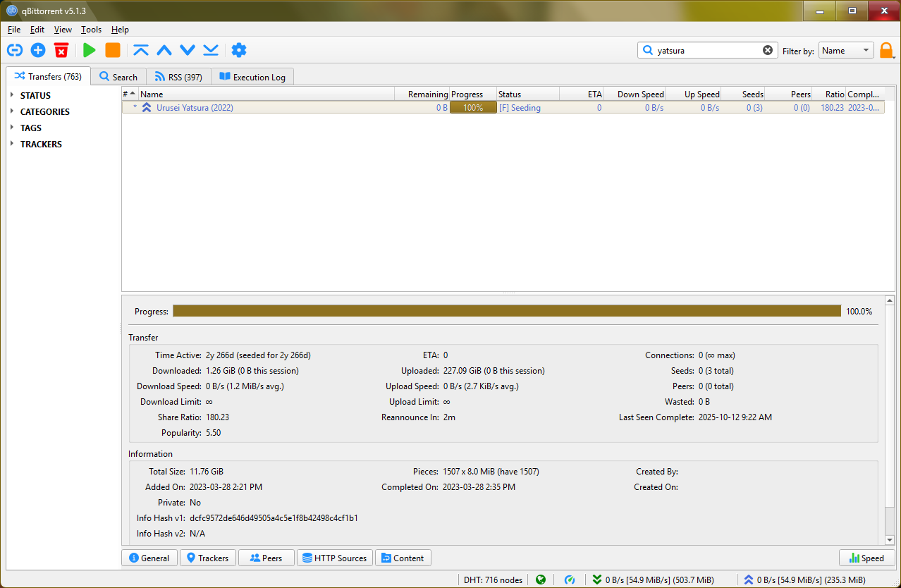901x588 pixels.
Task: Switch to the Execution Log tab
Action: tap(252, 77)
